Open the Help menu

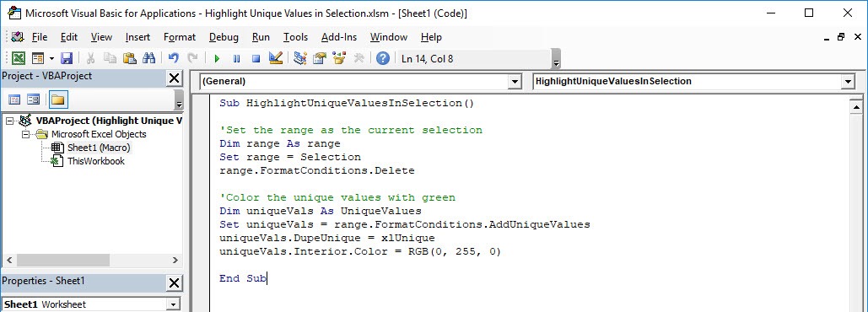click(431, 37)
